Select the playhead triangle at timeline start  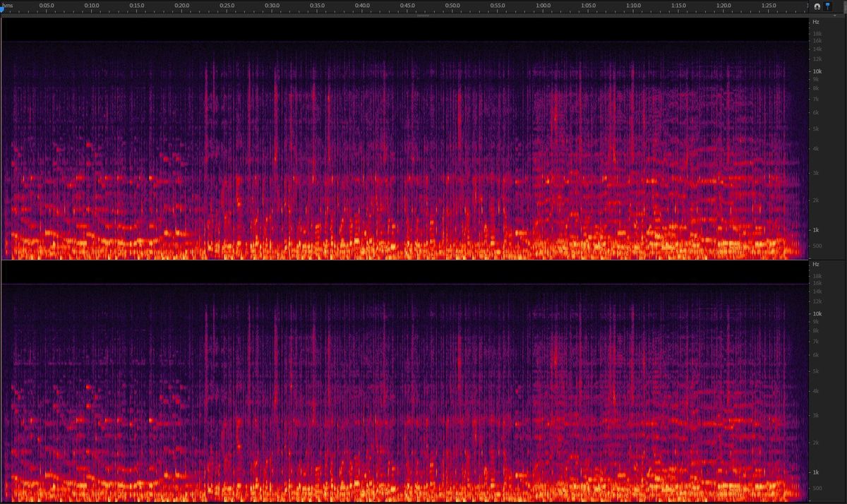coord(2,8)
